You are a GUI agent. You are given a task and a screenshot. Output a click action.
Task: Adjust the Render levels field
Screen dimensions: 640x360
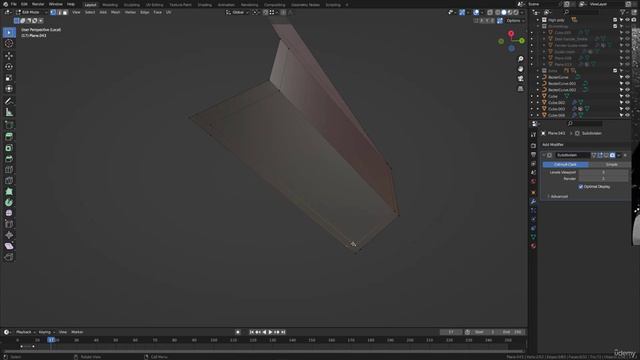(x=603, y=179)
